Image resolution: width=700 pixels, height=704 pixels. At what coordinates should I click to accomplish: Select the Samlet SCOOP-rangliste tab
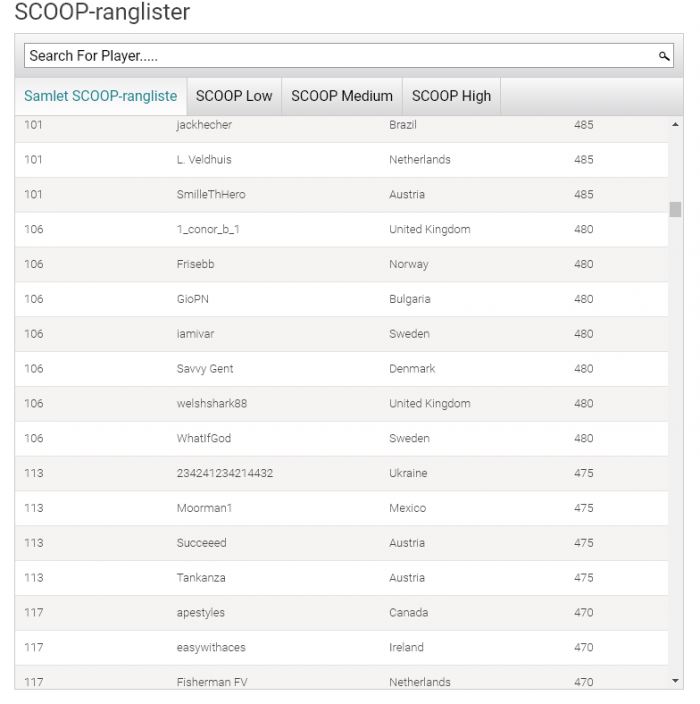tap(101, 96)
